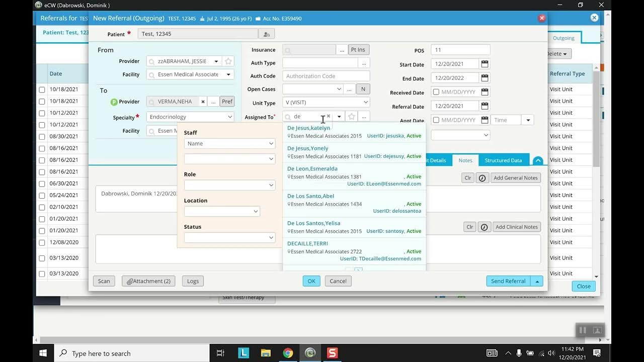Click favorite star beside Assigned To
The image size is (644, 362).
[352, 117]
